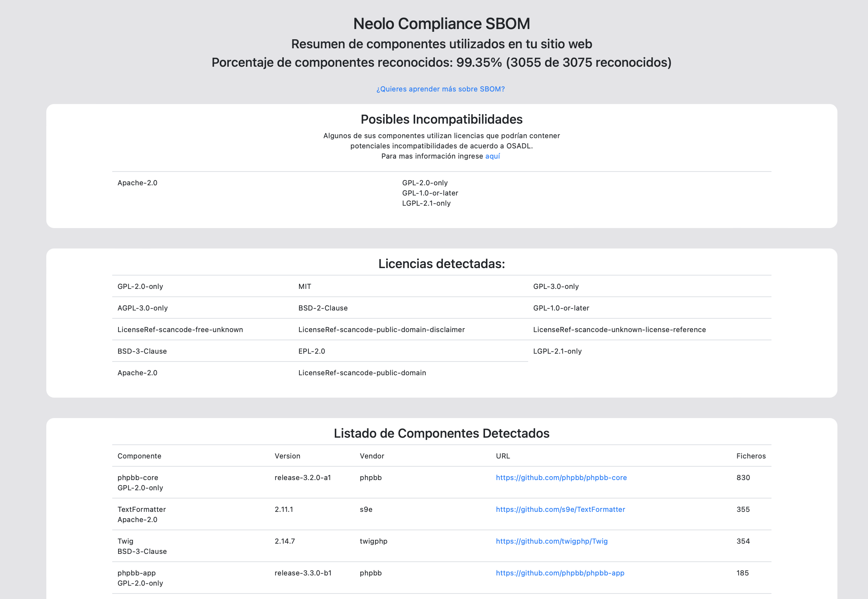Click version 2.14.7
Viewport: 868px width, 599px height.
point(284,541)
